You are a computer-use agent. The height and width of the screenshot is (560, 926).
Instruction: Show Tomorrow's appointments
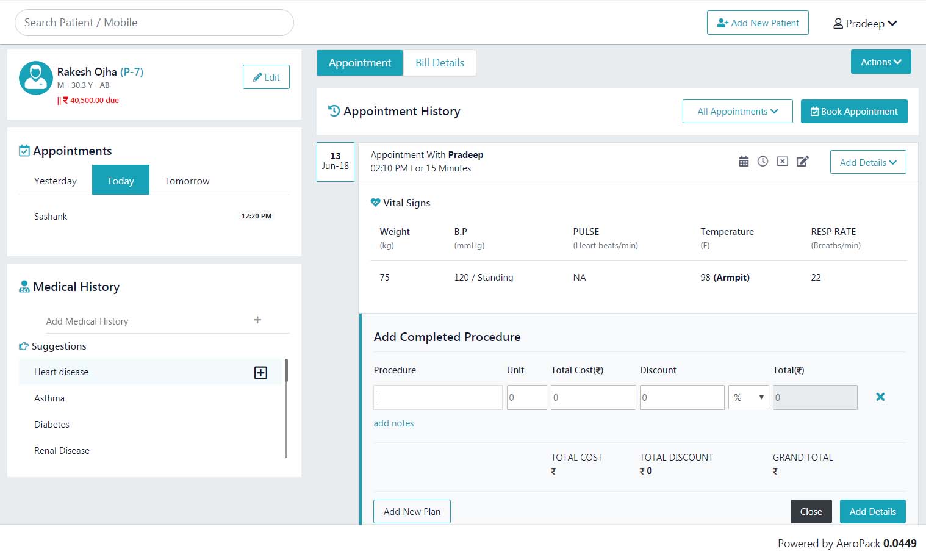pyautogui.click(x=187, y=181)
